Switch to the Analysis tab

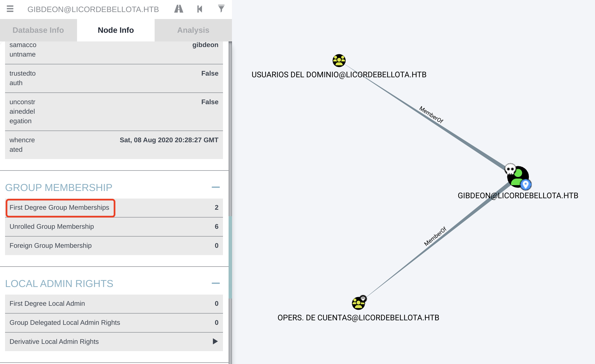193,30
